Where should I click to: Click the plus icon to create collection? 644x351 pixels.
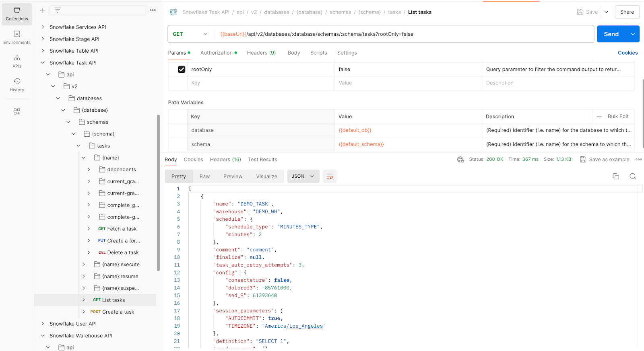(x=43, y=10)
